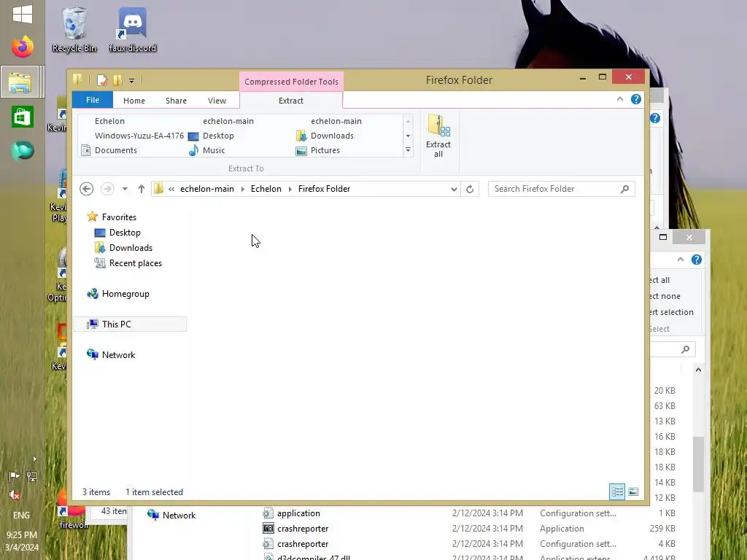747x560 pixels.
Task: Choose Windows-Yuzu-EA-4176 as extract destination
Action: [x=139, y=136]
